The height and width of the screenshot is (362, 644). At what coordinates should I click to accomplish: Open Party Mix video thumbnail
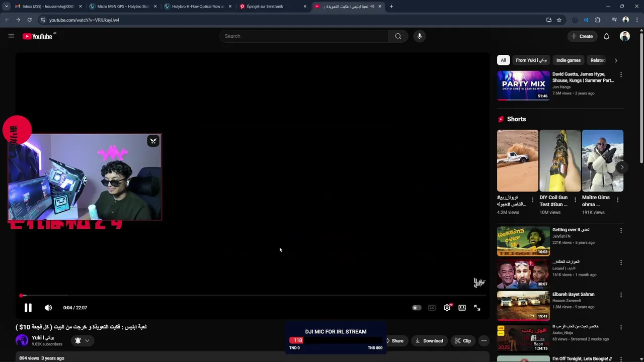click(x=523, y=85)
